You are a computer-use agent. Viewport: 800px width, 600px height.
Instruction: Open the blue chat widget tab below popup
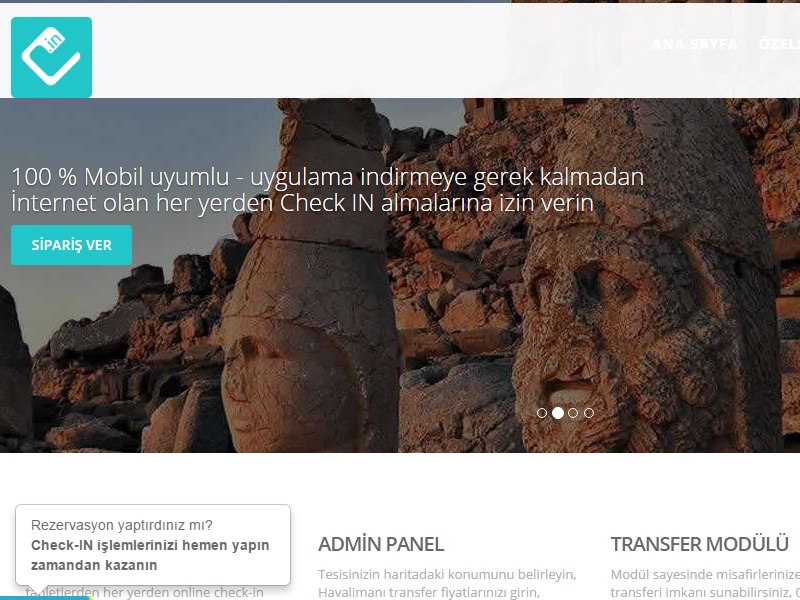click(x=46, y=597)
